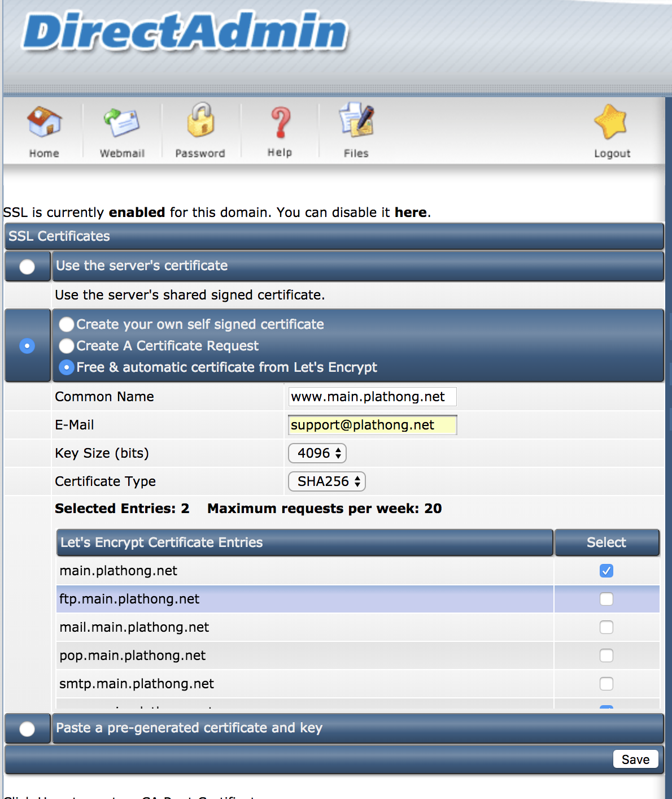Select the radio button beside the Let's Encrypt options group

click(x=27, y=346)
